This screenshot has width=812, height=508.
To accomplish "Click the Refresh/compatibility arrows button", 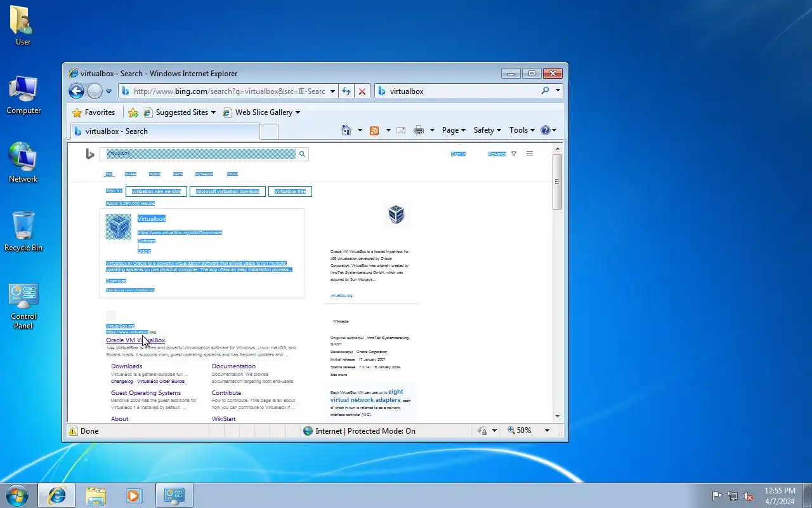I will coord(346,91).
